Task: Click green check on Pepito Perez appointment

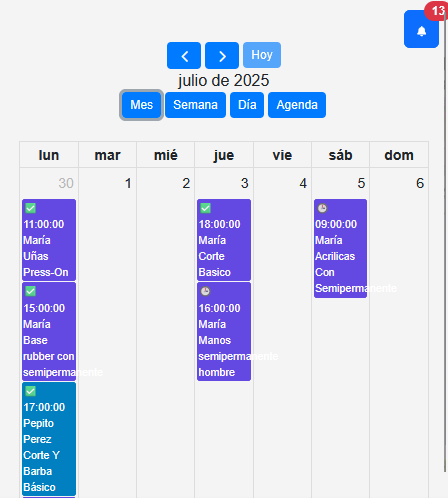Action: 30,391
